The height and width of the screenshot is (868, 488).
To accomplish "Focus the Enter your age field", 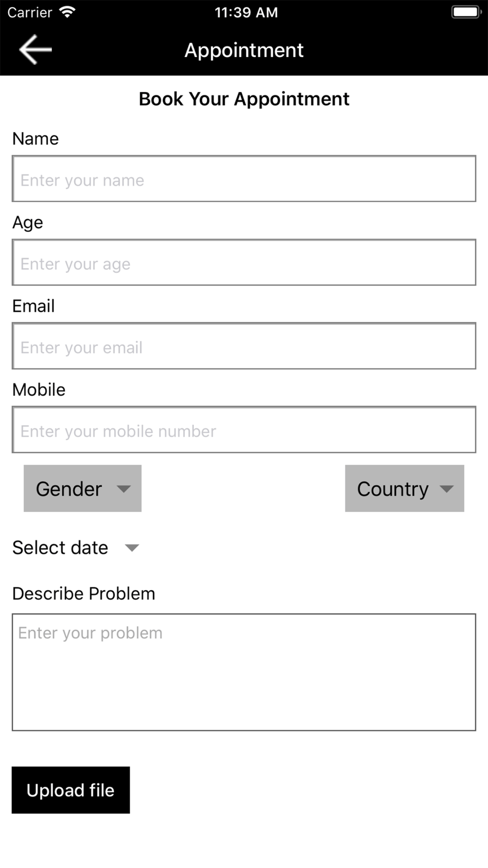I will (x=244, y=262).
